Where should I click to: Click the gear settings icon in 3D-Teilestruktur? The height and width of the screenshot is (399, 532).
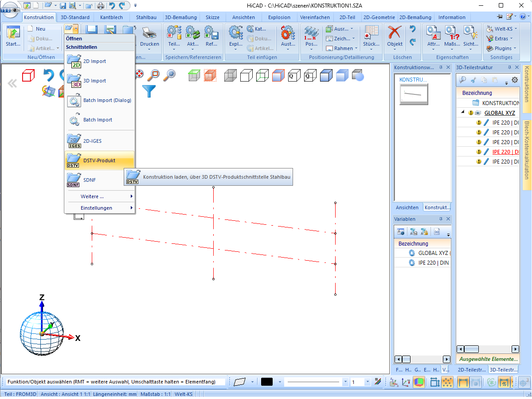515,80
